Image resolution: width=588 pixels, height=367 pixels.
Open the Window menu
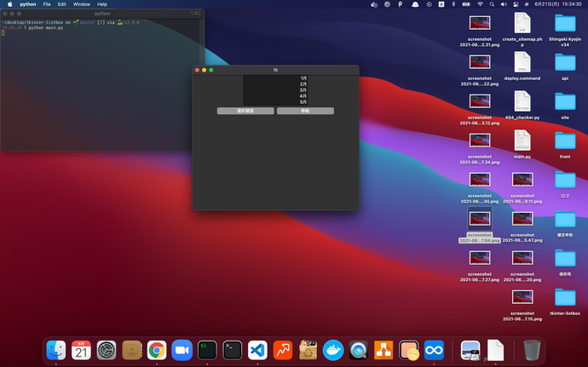[81, 4]
